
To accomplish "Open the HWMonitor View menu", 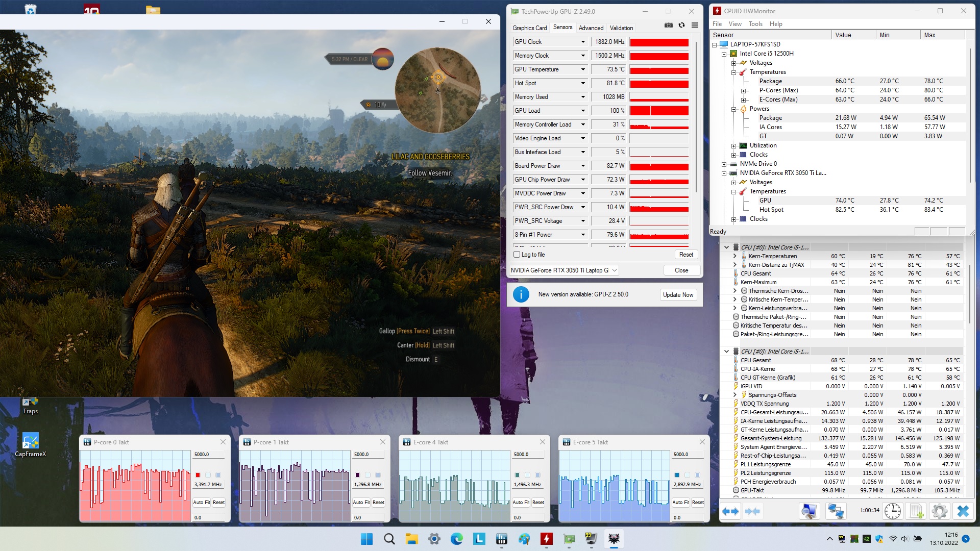I will coord(735,24).
